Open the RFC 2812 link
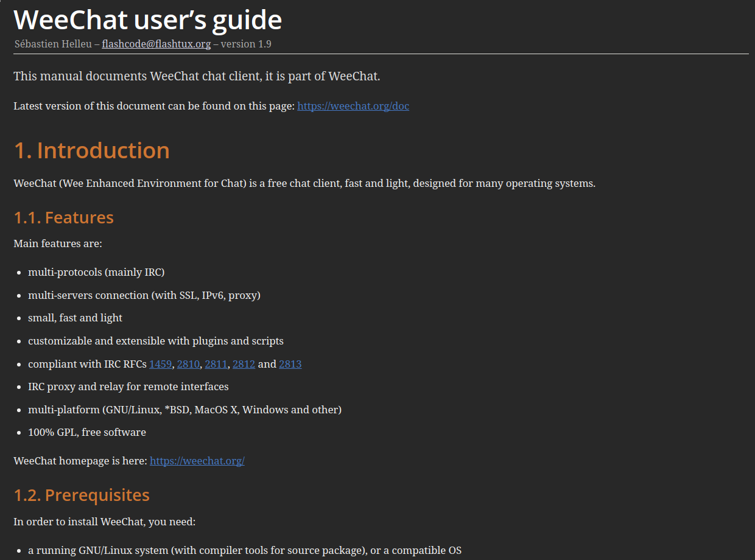 click(x=244, y=364)
